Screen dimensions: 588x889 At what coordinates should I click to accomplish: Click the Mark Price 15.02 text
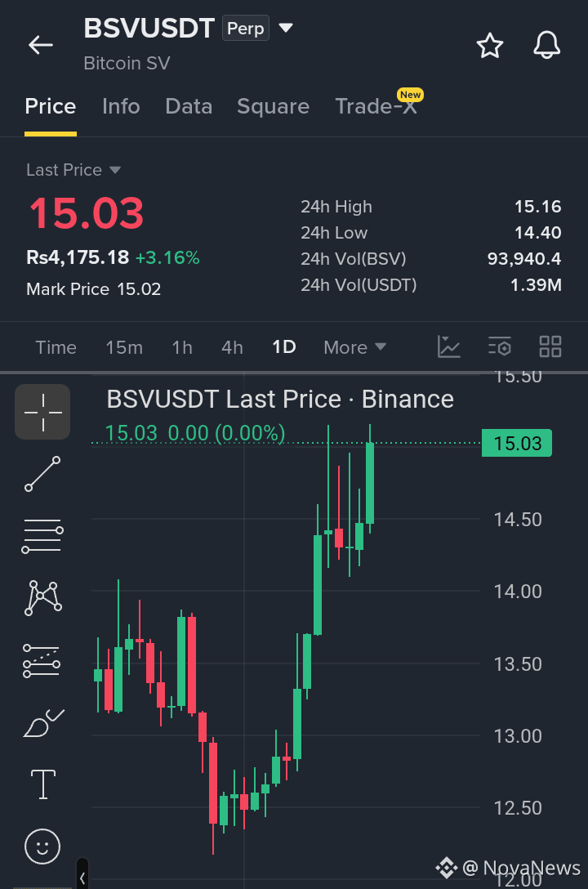(x=93, y=289)
